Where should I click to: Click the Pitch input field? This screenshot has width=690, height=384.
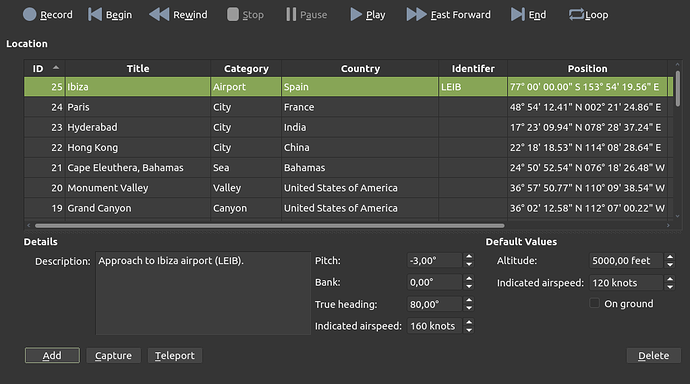(435, 260)
